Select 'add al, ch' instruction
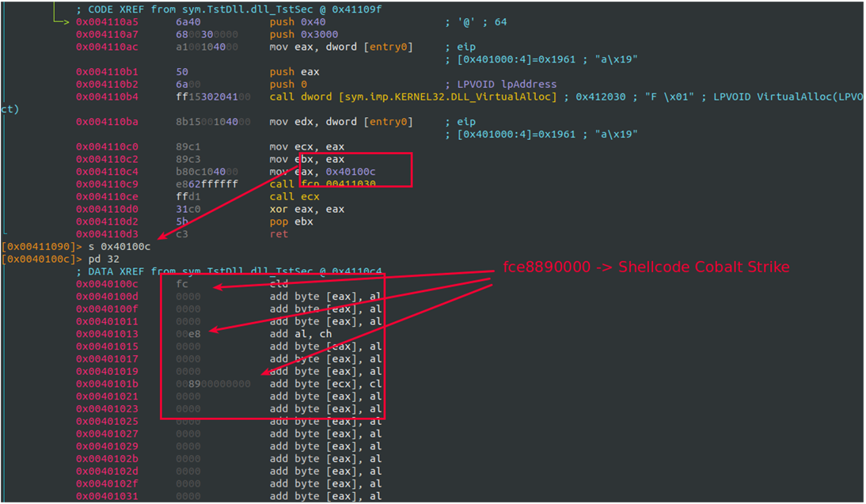The height and width of the screenshot is (504, 866). (x=301, y=334)
